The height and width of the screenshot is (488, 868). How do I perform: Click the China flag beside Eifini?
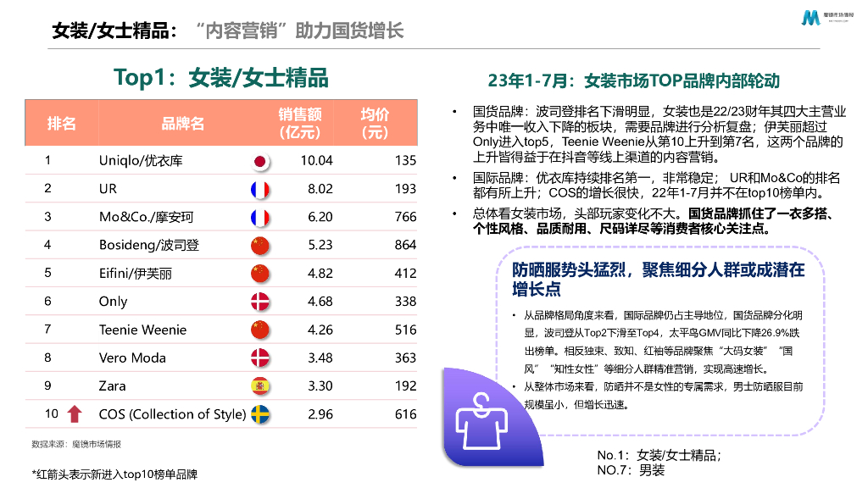click(259, 274)
